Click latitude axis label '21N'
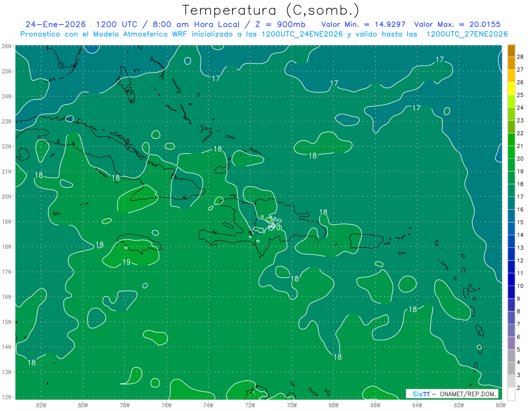The image size is (532, 411). click(x=6, y=172)
